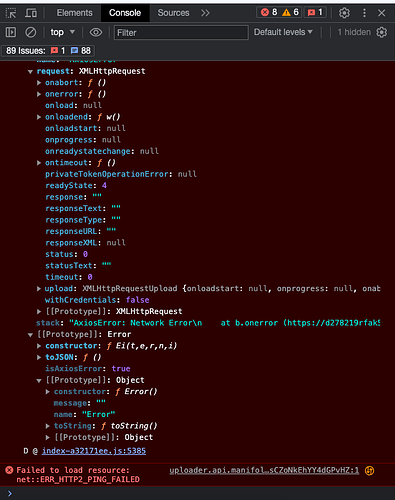
Task: Select the responseText empty string property
Action: pyautogui.click(x=83, y=208)
